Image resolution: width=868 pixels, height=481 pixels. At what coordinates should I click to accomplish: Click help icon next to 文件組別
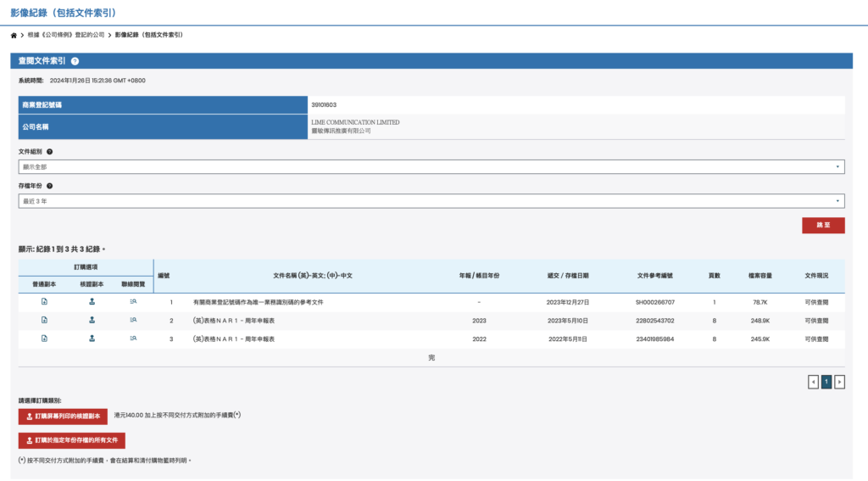(x=50, y=151)
